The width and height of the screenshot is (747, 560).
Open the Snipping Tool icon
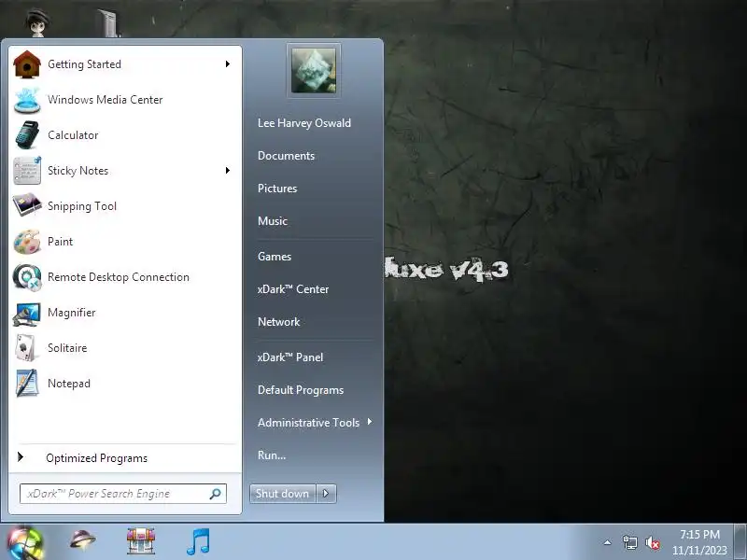click(x=27, y=205)
